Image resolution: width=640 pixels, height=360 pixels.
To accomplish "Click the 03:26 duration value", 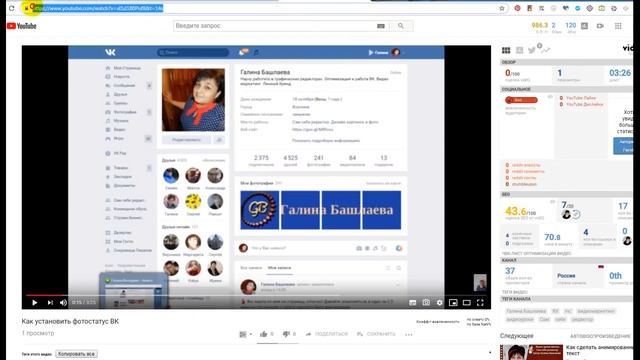I will click(620, 73).
